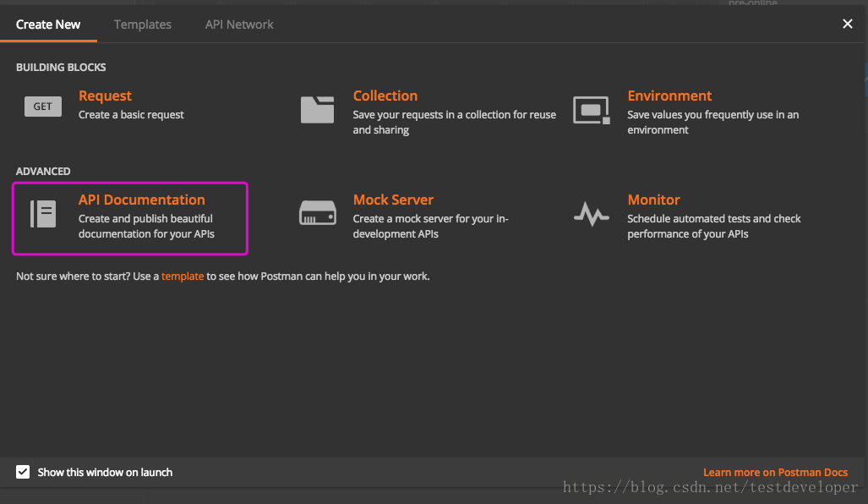Click the Mock Server hardware icon
868x504 pixels.
[317, 212]
